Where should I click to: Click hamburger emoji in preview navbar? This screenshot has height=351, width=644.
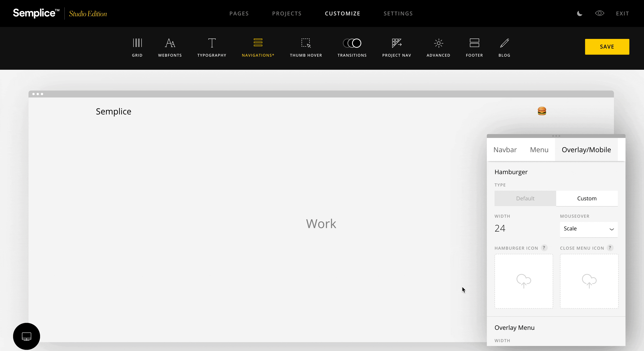[542, 111]
